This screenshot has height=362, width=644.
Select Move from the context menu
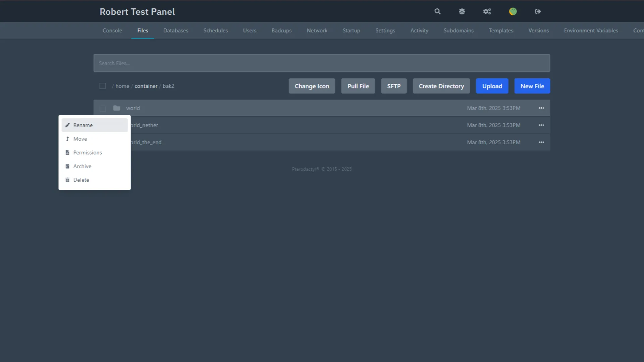80,139
